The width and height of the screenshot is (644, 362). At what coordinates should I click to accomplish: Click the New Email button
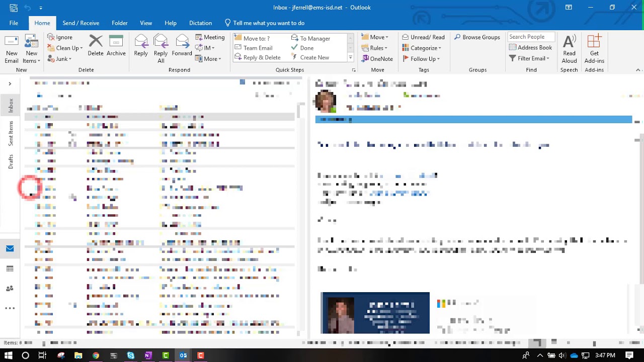click(12, 49)
